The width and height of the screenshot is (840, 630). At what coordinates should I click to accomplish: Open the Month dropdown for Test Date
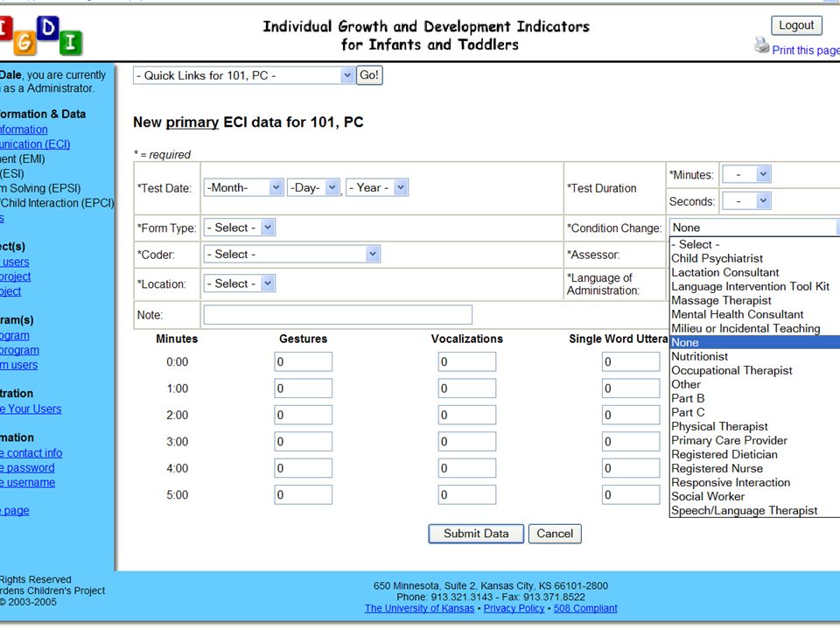243,187
